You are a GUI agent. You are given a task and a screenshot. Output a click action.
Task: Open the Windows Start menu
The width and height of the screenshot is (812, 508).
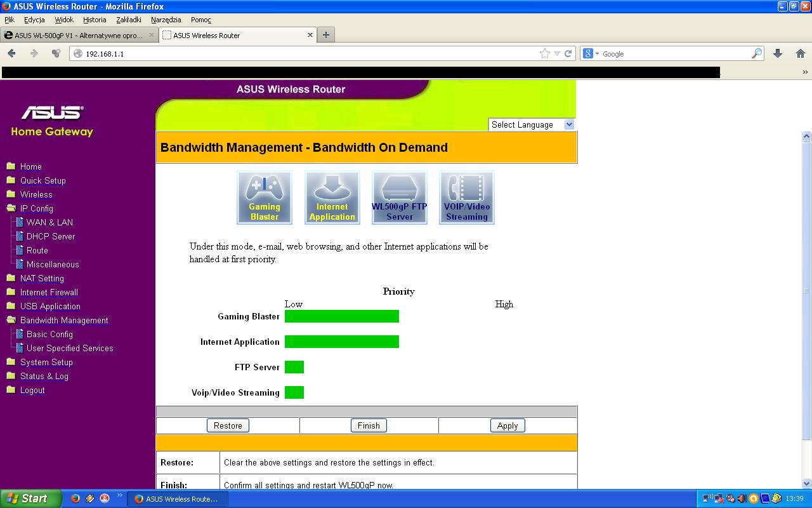[31, 498]
